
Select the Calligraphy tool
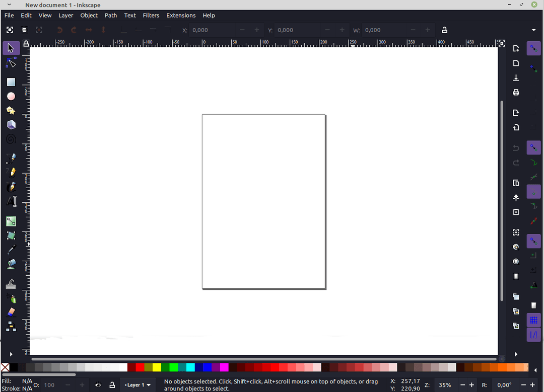11,187
